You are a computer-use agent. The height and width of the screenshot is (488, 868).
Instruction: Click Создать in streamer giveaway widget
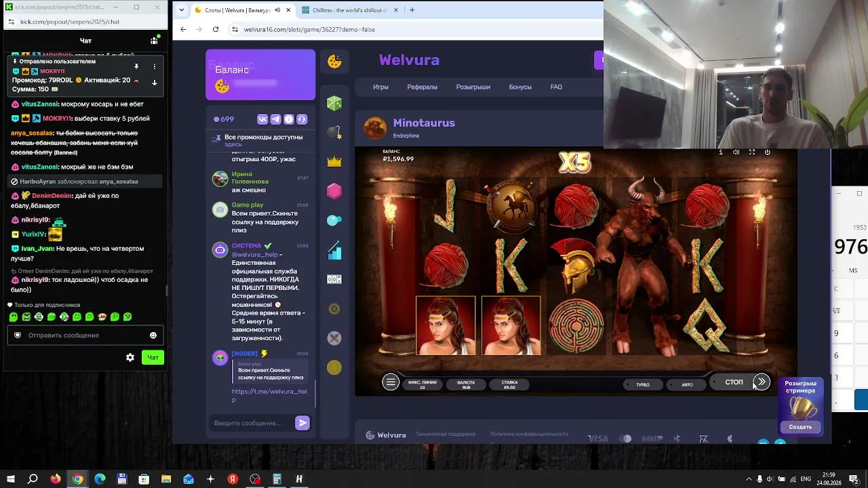pos(800,427)
